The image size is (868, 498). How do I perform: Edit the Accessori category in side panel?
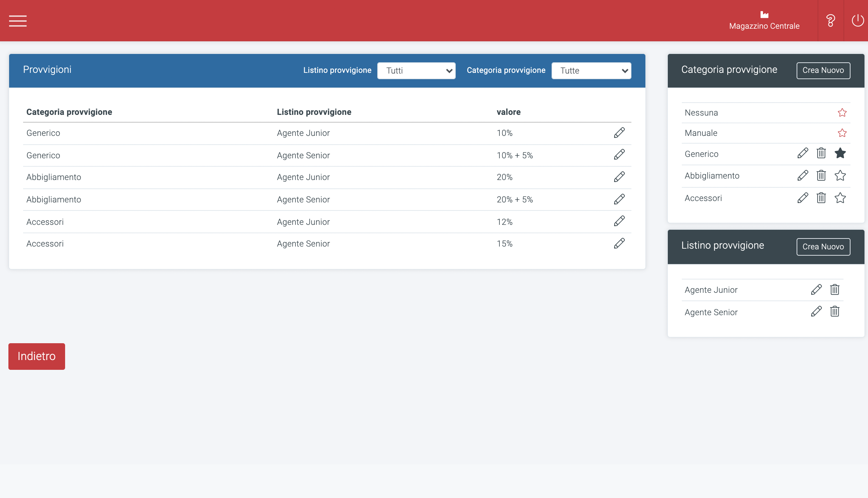pyautogui.click(x=803, y=198)
